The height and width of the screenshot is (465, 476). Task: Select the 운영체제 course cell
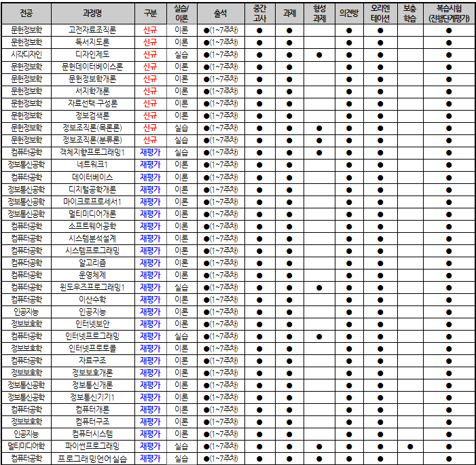92,276
